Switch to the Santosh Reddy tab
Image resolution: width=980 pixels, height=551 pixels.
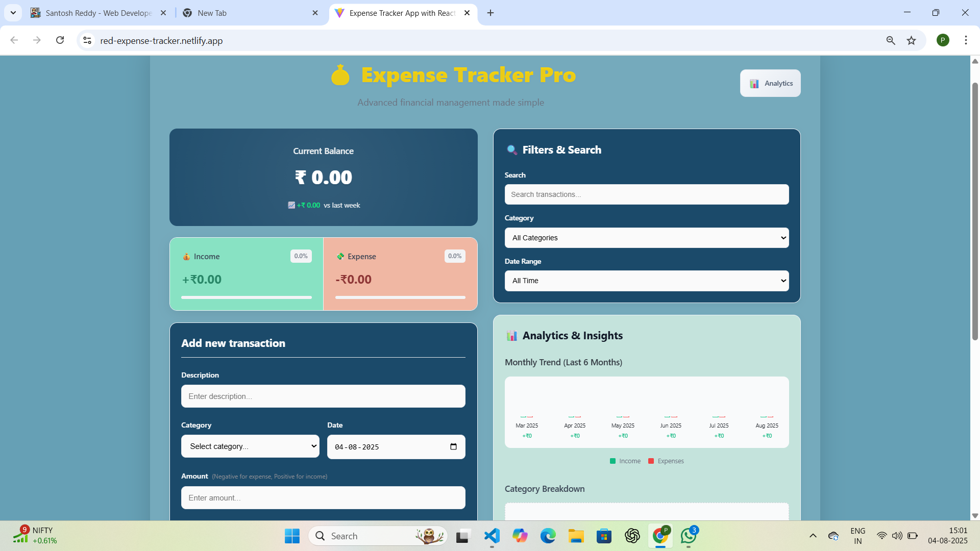click(x=98, y=13)
